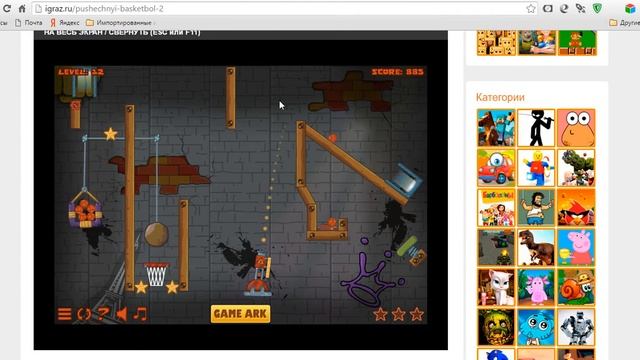This screenshot has height=360, width=640.
Task: Bookmark this page with the star icon
Action: pyautogui.click(x=531, y=9)
